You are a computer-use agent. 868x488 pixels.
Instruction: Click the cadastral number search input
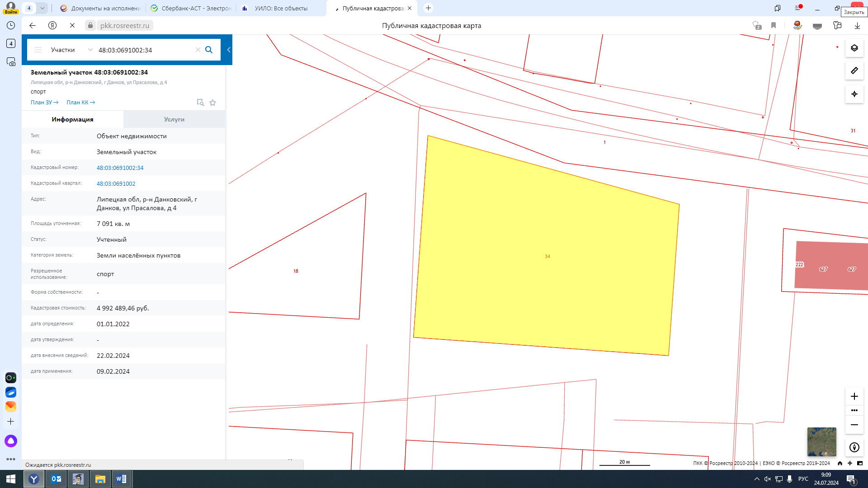click(145, 50)
